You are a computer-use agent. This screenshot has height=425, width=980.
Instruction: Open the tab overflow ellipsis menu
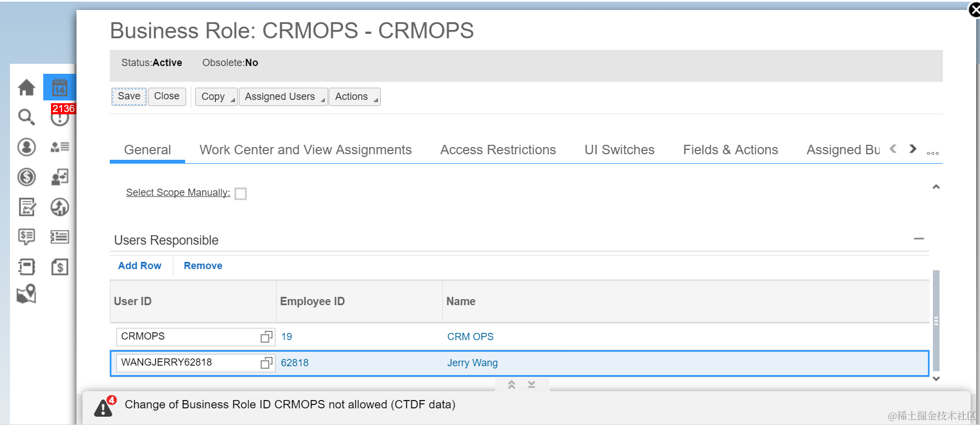pos(933,153)
